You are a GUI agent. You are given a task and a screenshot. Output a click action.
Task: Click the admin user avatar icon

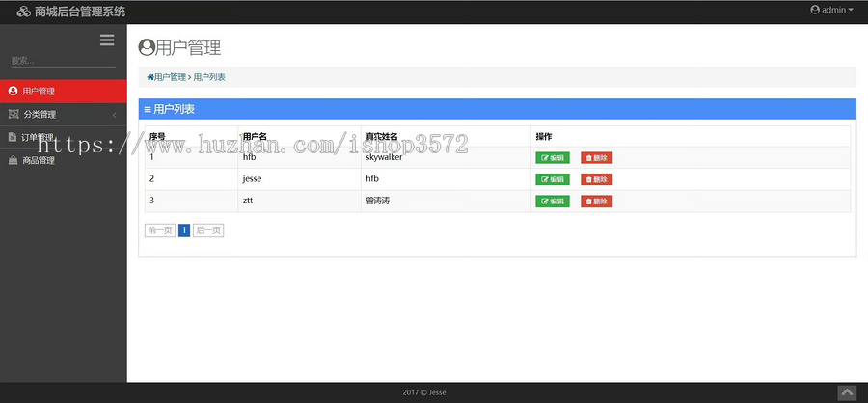tap(815, 10)
